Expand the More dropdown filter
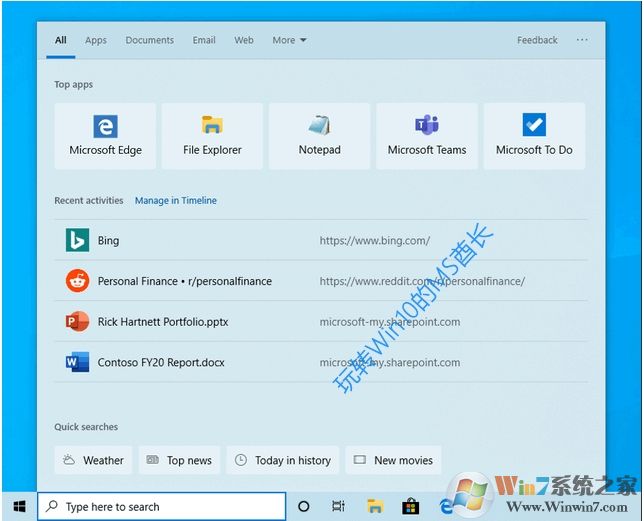This screenshot has height=521, width=644. [290, 40]
